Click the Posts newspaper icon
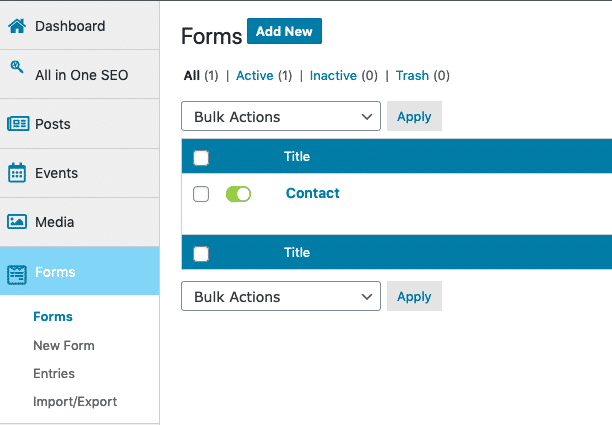The width and height of the screenshot is (612, 425). point(18,124)
